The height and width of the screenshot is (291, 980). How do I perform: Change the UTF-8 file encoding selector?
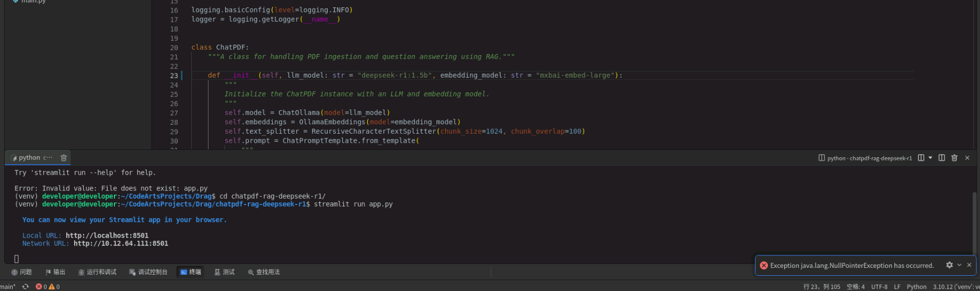point(879,287)
